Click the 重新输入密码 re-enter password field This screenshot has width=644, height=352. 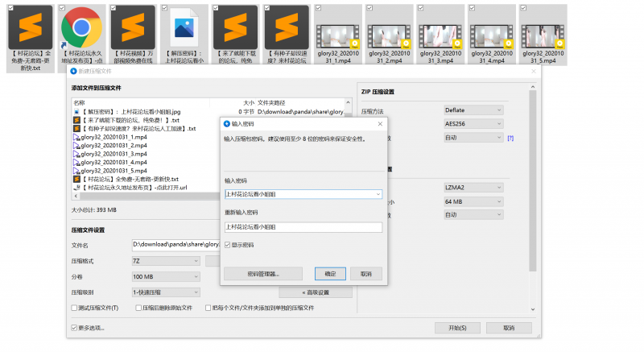[x=303, y=227]
